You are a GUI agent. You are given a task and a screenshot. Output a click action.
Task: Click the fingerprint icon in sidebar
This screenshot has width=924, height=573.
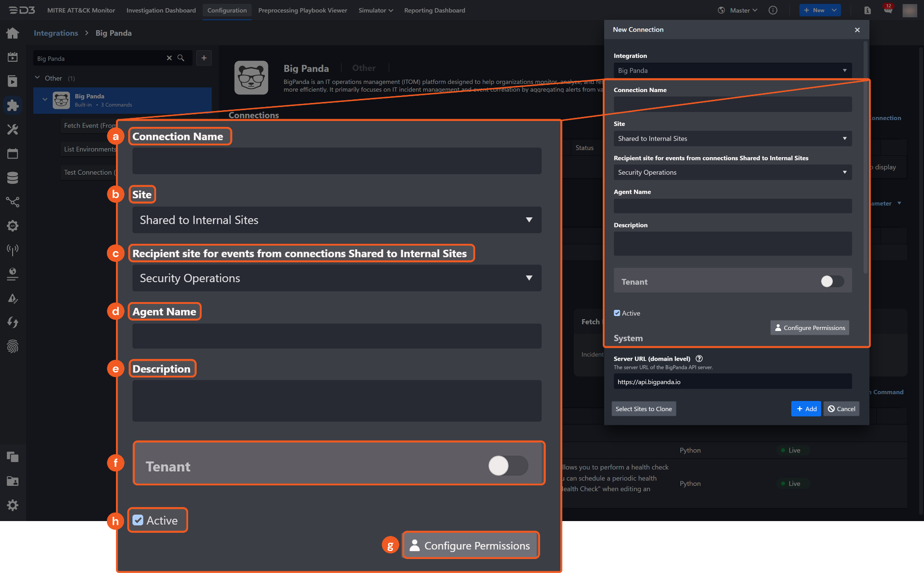[13, 346]
